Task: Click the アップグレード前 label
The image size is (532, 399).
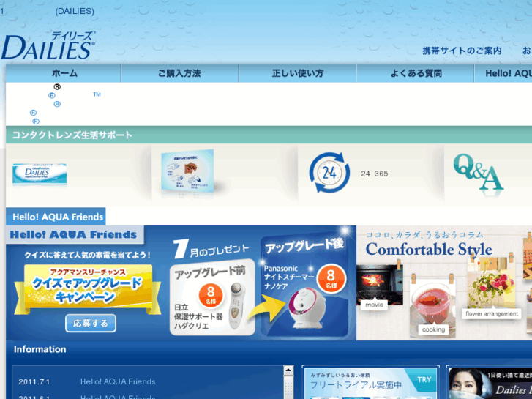Action: point(210,272)
